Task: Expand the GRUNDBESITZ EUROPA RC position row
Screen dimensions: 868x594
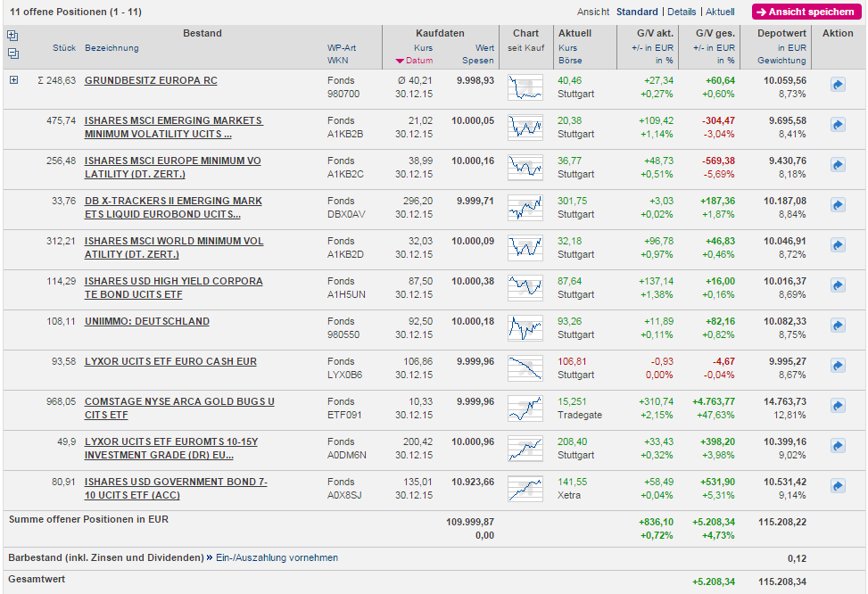Action: (13, 80)
